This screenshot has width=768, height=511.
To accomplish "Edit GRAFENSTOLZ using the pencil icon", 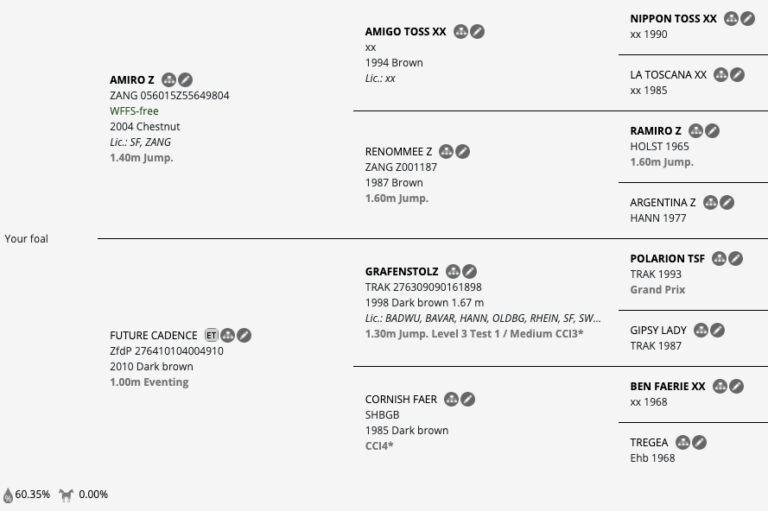I will point(469,271).
